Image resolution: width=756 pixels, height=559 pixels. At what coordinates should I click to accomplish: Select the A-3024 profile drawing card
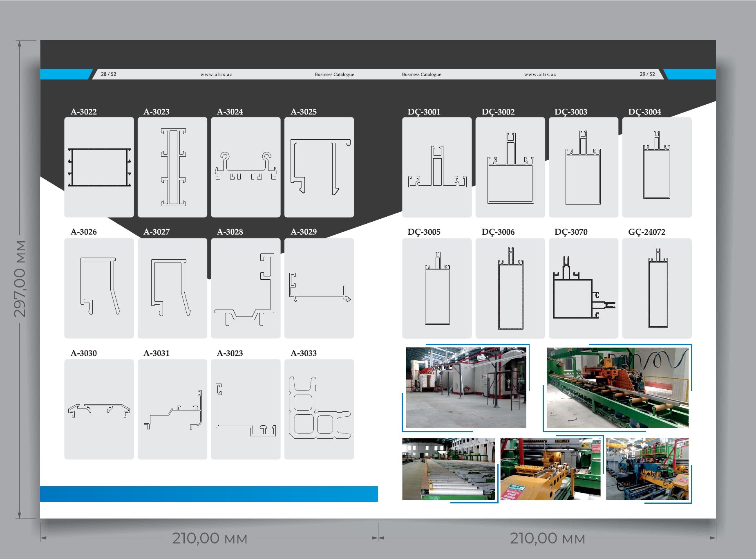tap(246, 167)
